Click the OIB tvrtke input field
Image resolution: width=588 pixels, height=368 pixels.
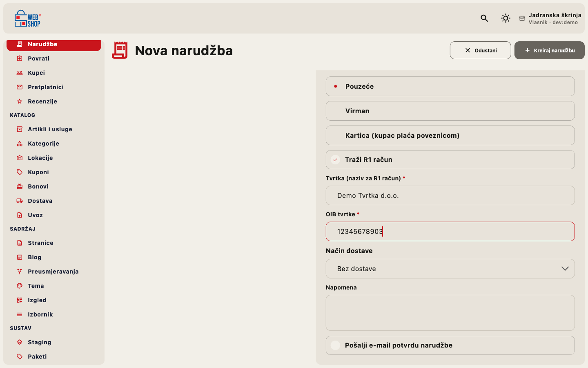click(x=450, y=231)
